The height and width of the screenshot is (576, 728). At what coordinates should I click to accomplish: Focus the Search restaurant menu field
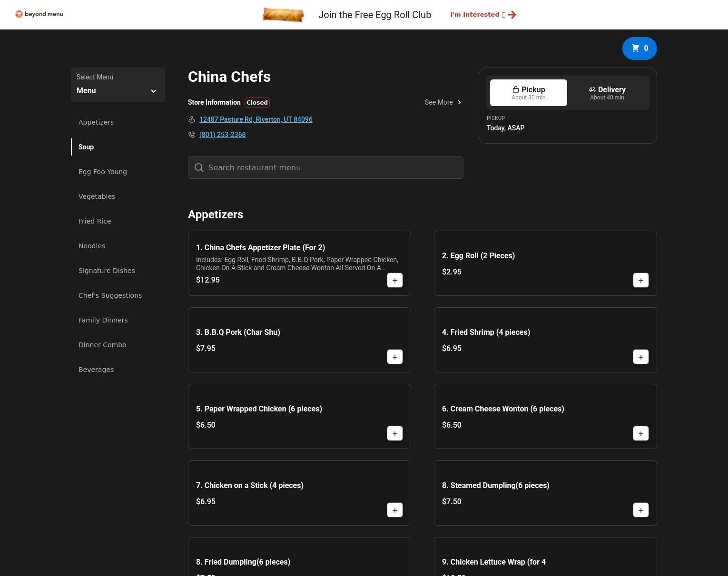pyautogui.click(x=325, y=167)
